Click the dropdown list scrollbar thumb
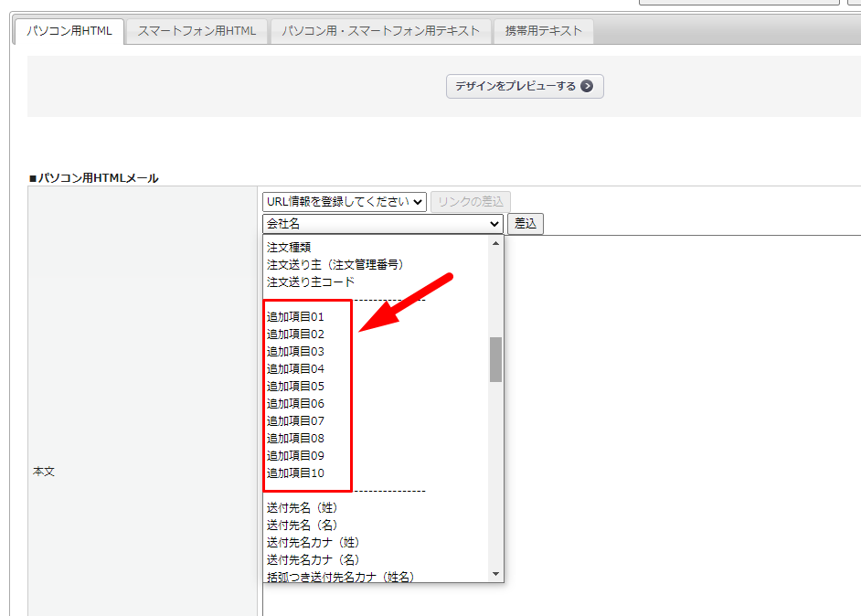The image size is (861, 616). [495, 359]
